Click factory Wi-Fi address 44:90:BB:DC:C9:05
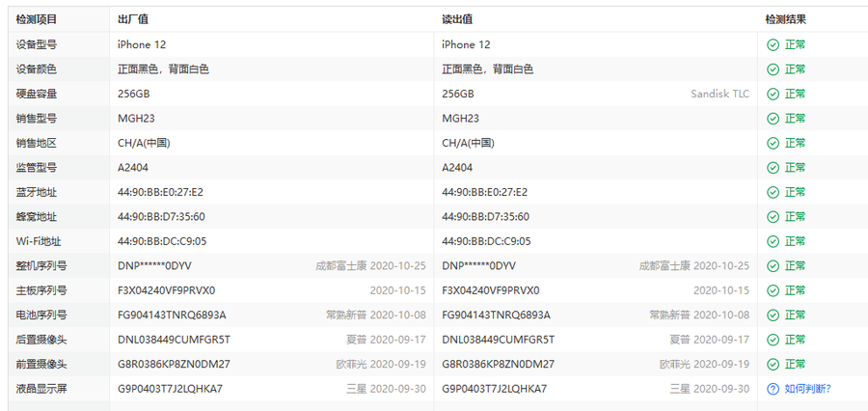The width and height of the screenshot is (868, 411). pos(162,241)
